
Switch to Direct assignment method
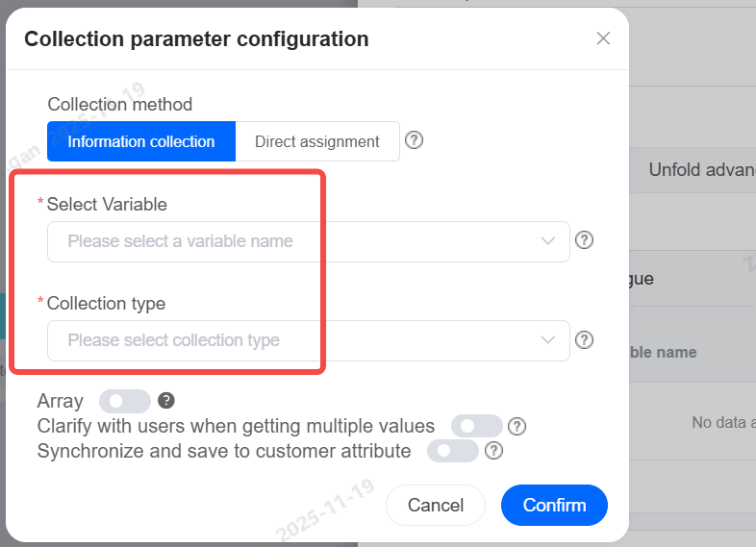[x=316, y=141]
